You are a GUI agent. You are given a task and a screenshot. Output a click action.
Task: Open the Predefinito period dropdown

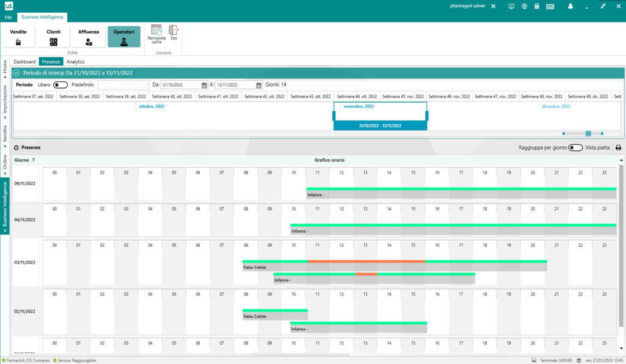tap(147, 85)
